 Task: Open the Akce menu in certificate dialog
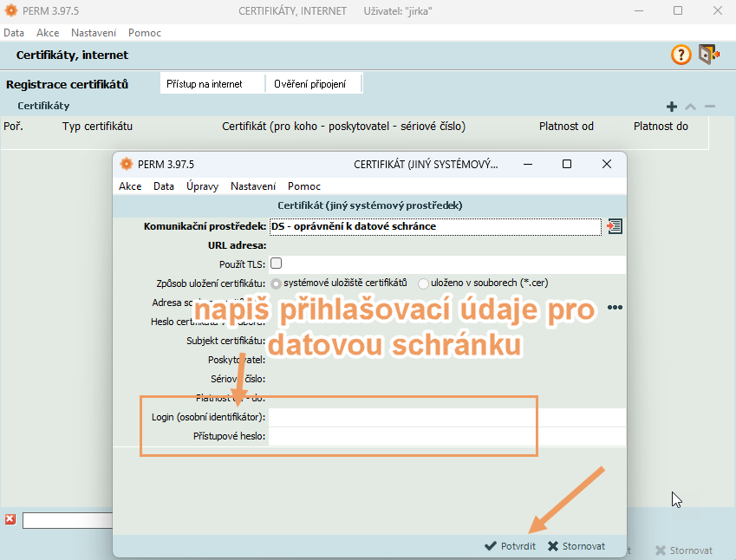tap(130, 186)
